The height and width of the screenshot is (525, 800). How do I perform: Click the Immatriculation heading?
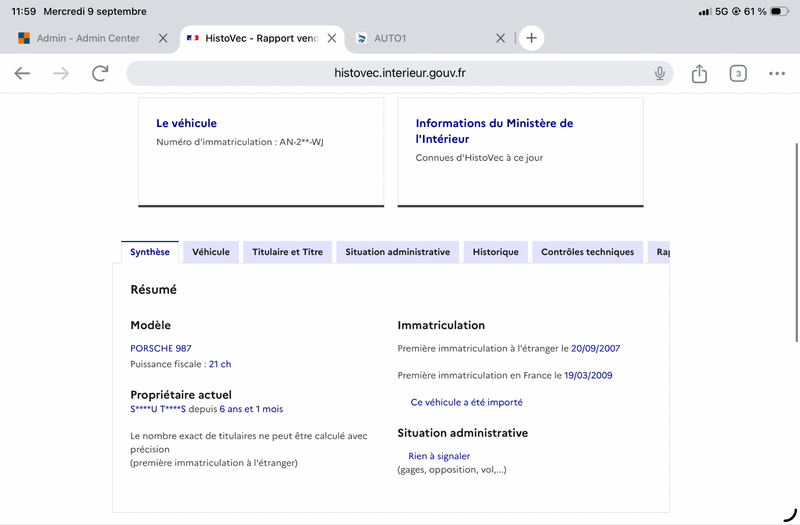point(441,326)
